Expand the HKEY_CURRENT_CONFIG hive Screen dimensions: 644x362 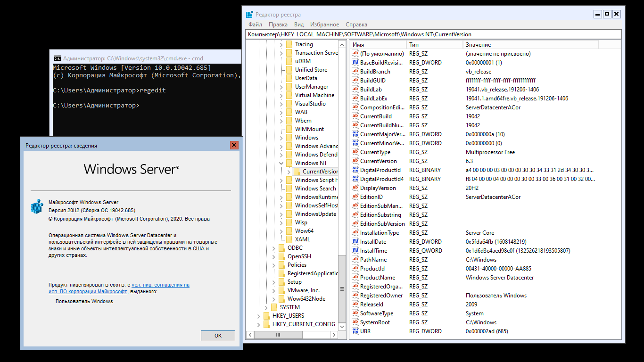click(x=258, y=324)
